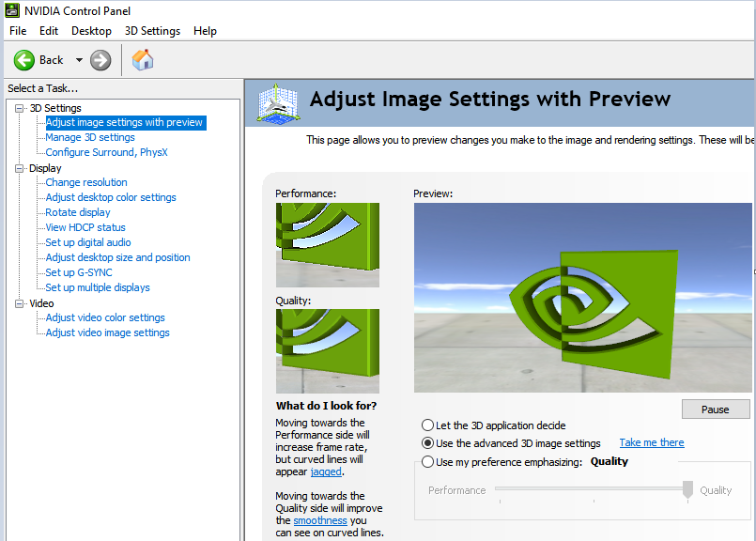
Task: Open Manage 3D settings
Action: pos(90,137)
